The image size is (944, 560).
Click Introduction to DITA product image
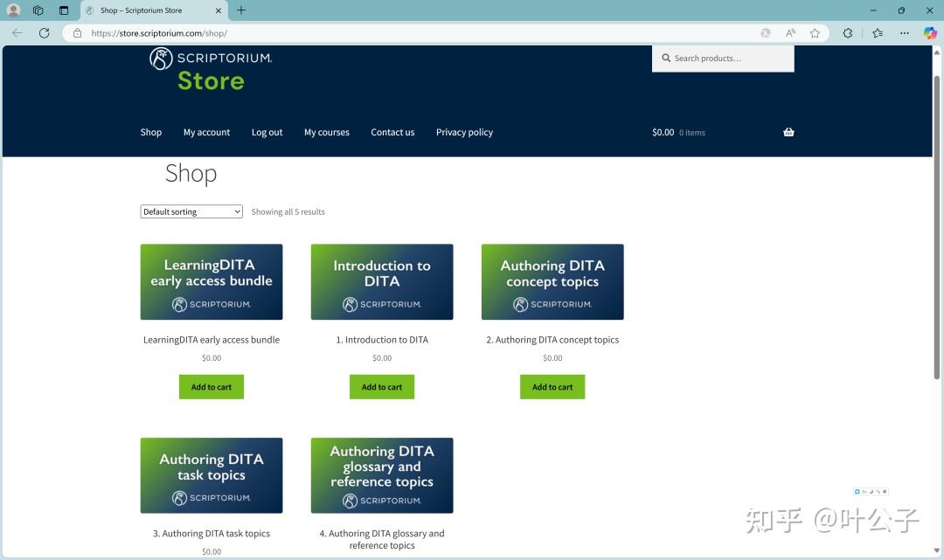click(x=382, y=281)
